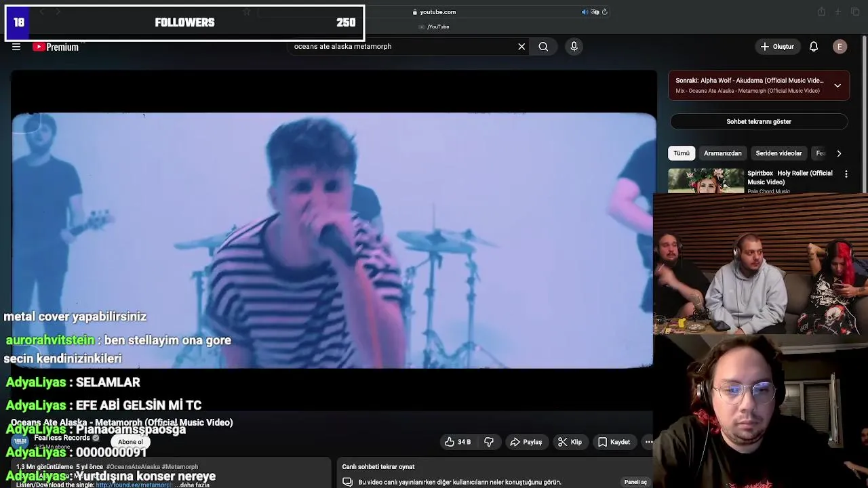This screenshot has width=868, height=488.
Task: Click the Paneli aç button
Action: click(635, 482)
